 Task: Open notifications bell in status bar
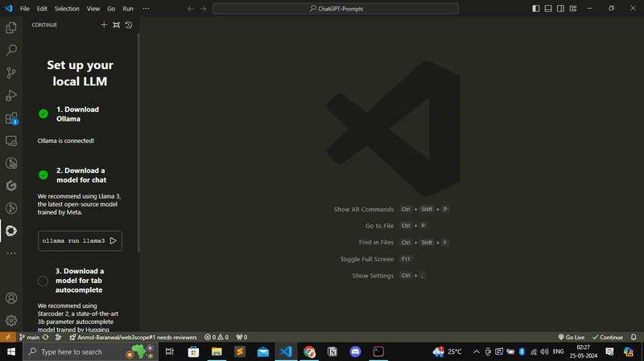click(x=634, y=337)
